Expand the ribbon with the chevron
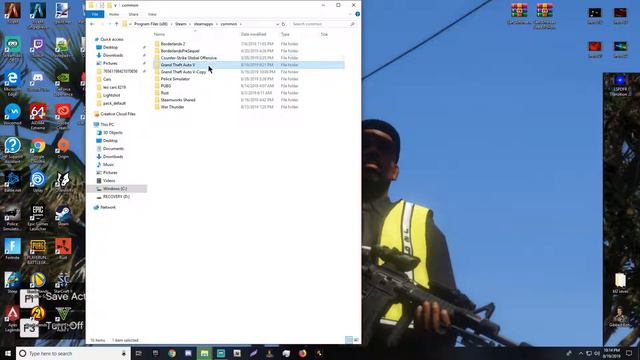The image size is (640, 360). pyautogui.click(x=350, y=14)
